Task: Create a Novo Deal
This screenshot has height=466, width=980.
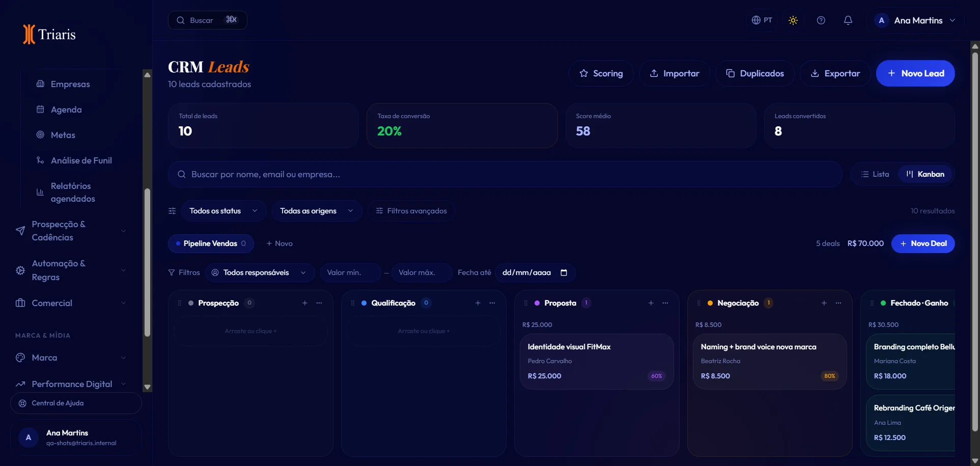Action: point(923,243)
